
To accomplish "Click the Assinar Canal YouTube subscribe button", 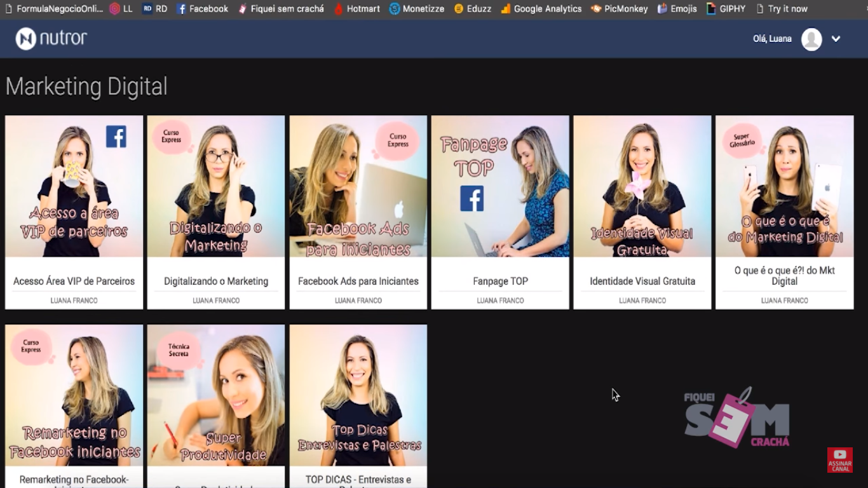I will 840,460.
